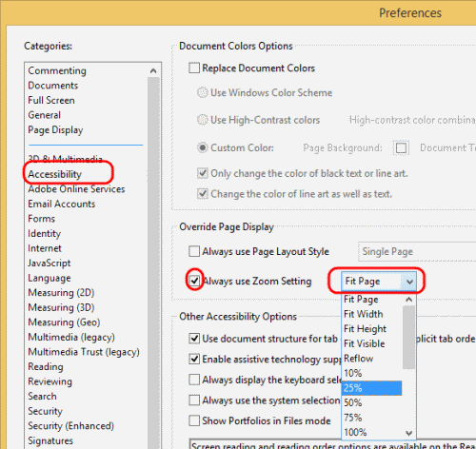This screenshot has width=476, height=449.
Task: Select Use High-Contrast colors radio button
Action: pos(203,120)
